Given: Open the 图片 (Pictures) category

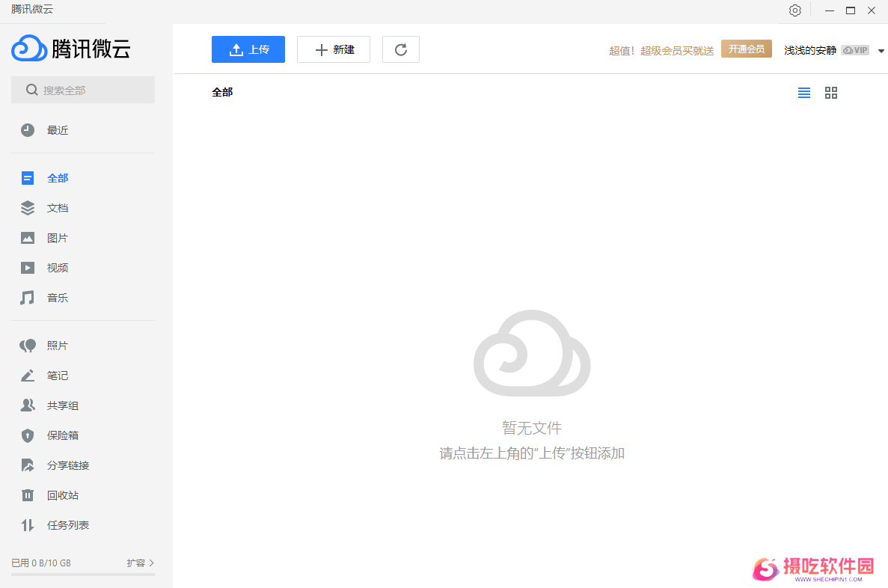Looking at the screenshot, I should click(58, 237).
